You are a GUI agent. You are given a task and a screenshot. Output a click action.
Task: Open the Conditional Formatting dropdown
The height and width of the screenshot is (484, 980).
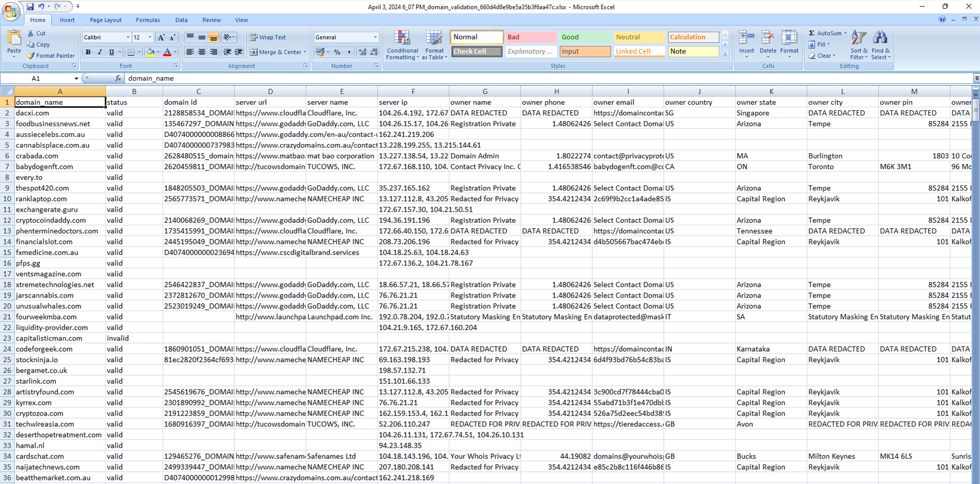[x=402, y=45]
